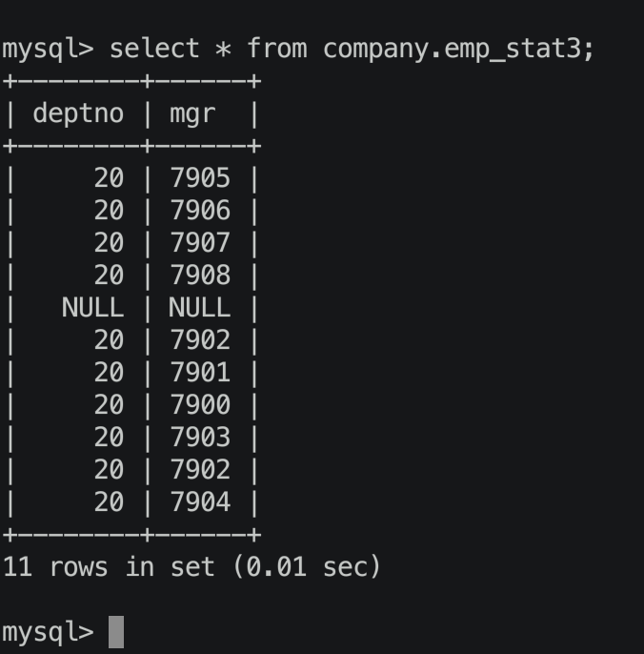Click the NULL value under deptno
644x654 pixels.
coord(92,307)
